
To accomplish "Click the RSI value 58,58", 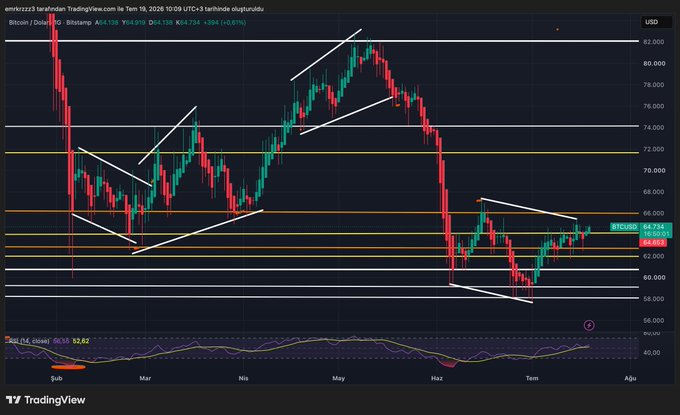I will pos(61,341).
